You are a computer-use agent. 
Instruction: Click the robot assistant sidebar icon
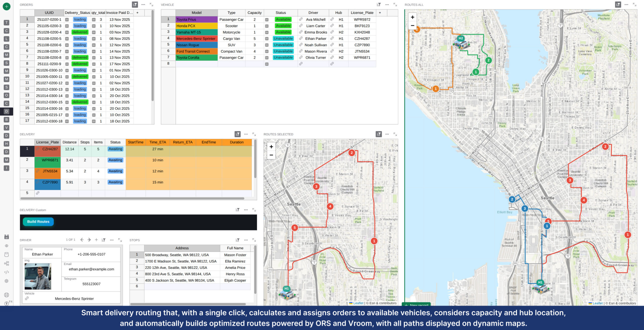pyautogui.click(x=7, y=237)
